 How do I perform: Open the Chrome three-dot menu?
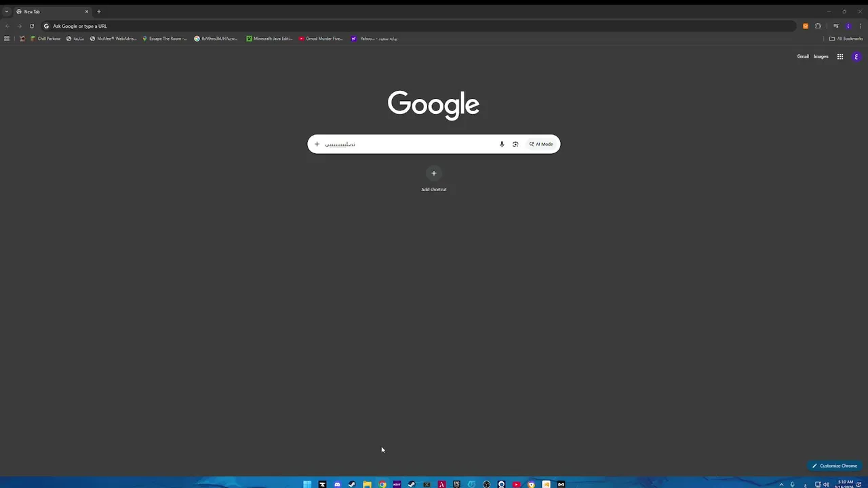(861, 26)
